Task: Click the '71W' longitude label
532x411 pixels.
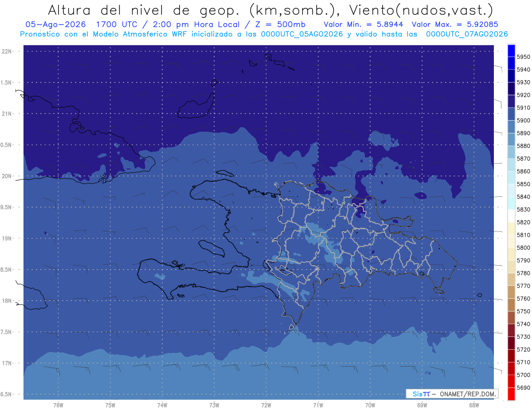Action: [x=318, y=405]
